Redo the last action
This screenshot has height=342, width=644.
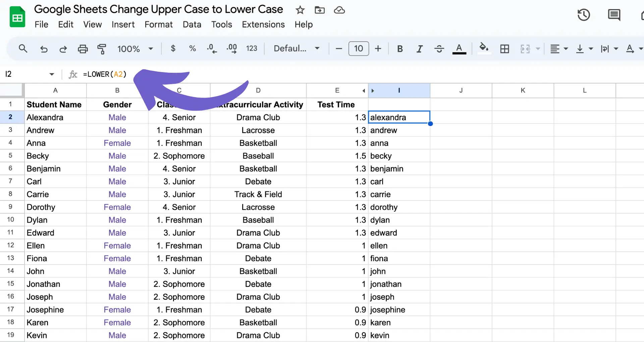tap(63, 49)
